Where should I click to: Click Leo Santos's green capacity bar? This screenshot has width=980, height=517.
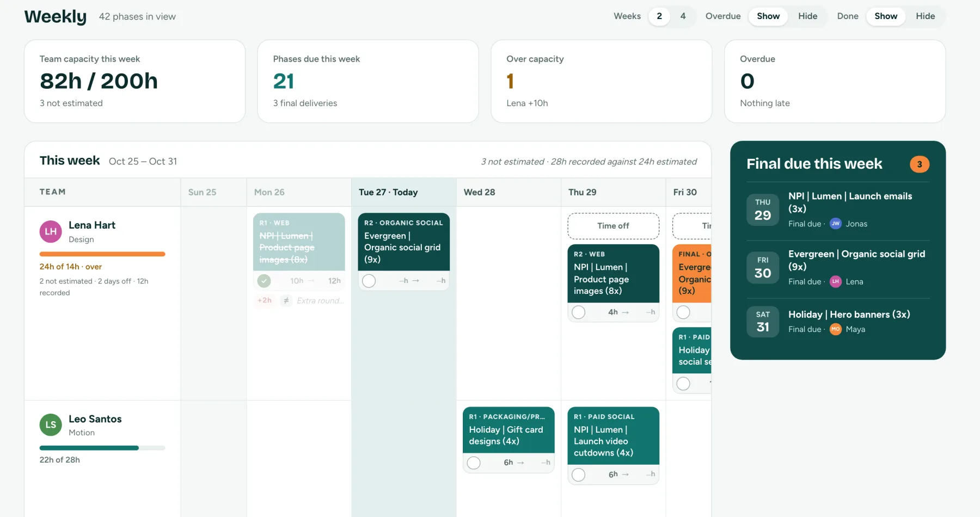point(102,448)
